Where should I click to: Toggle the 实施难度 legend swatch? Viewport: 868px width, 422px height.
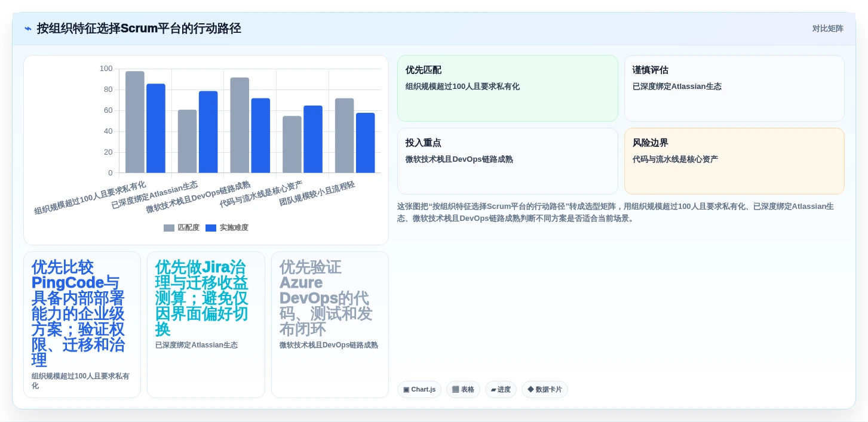pyautogui.click(x=211, y=228)
